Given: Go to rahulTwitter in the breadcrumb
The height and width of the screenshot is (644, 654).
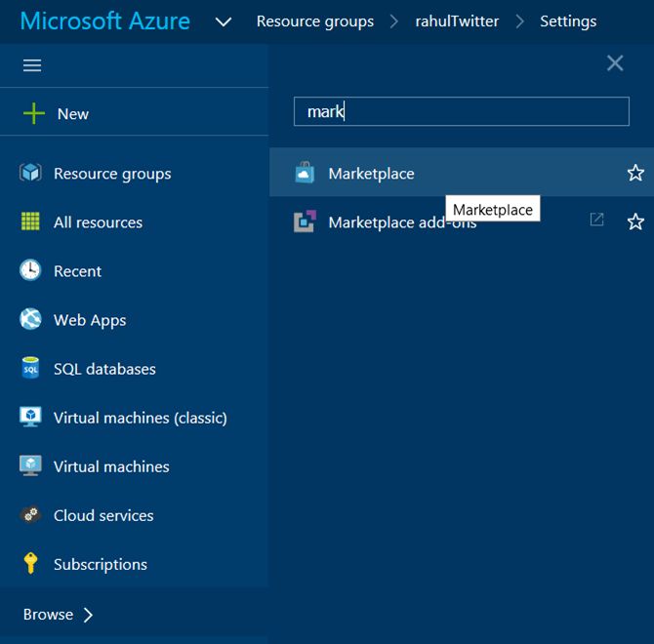Looking at the screenshot, I should click(x=457, y=21).
